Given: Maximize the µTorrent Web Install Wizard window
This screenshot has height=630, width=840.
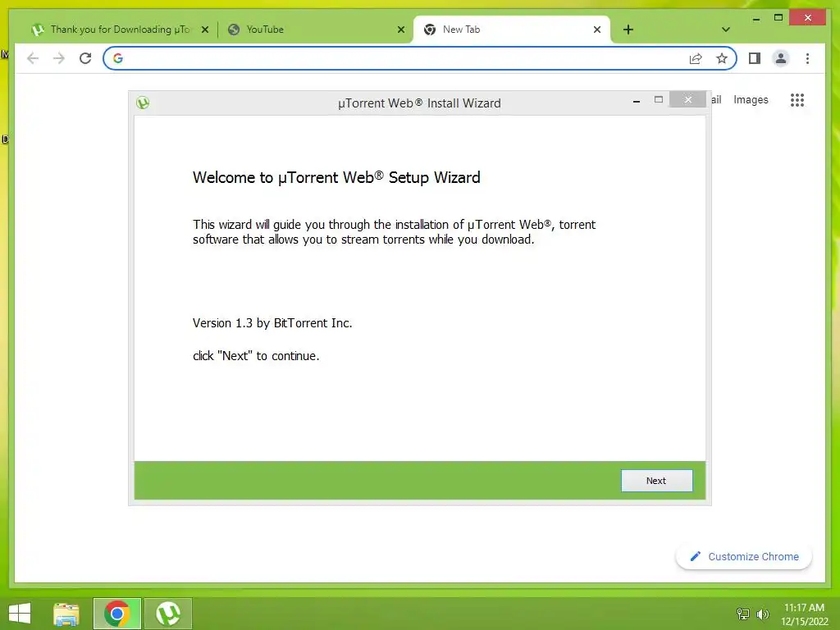Looking at the screenshot, I should (659, 99).
